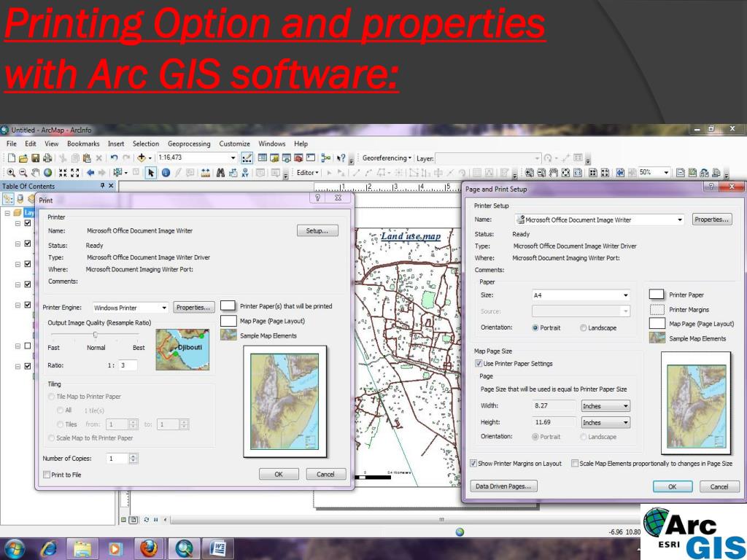747x560 pixels.
Task: Open the Customize menu
Action: tap(234, 144)
